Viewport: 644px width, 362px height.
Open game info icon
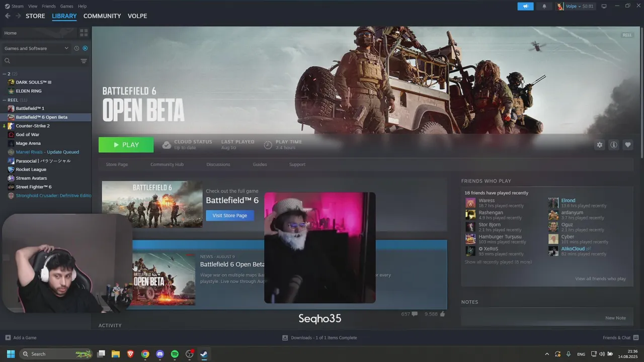pos(614,145)
